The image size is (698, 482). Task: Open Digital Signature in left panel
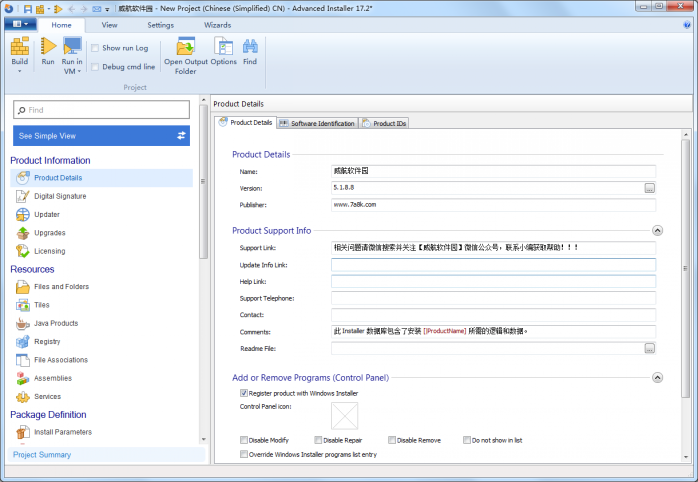pyautogui.click(x=60, y=196)
